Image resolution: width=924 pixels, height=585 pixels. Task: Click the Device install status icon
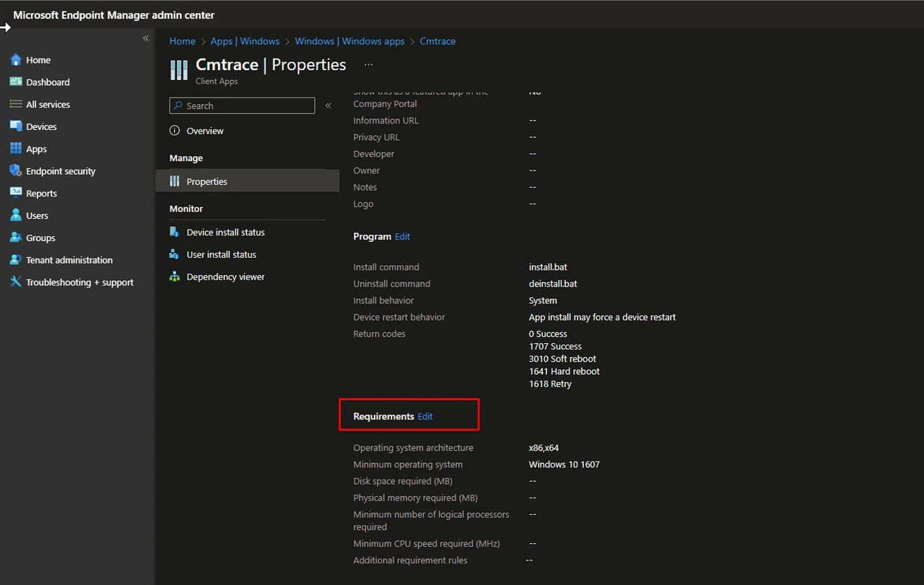[x=175, y=232]
